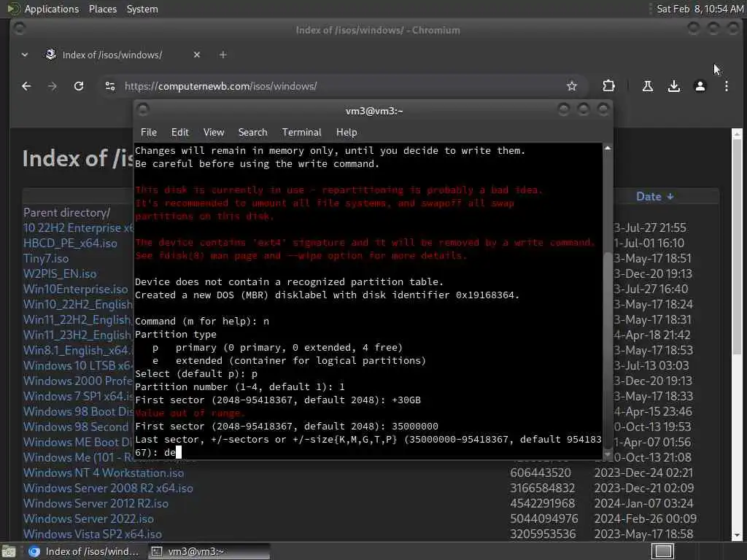Image resolution: width=747 pixels, height=560 pixels.
Task: Click the Chromium window menu button
Action: [x=19, y=28]
